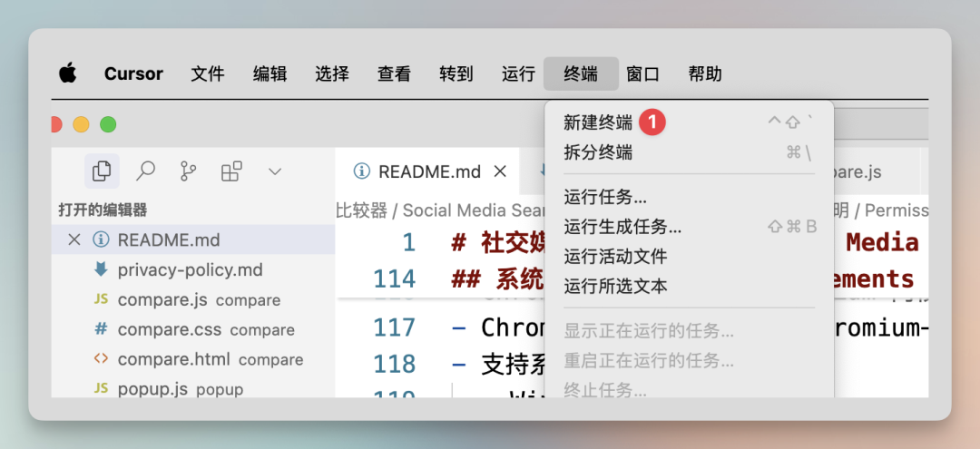Switch to the README.md editor tab
Image resolution: width=980 pixels, height=449 pixels.
point(426,171)
